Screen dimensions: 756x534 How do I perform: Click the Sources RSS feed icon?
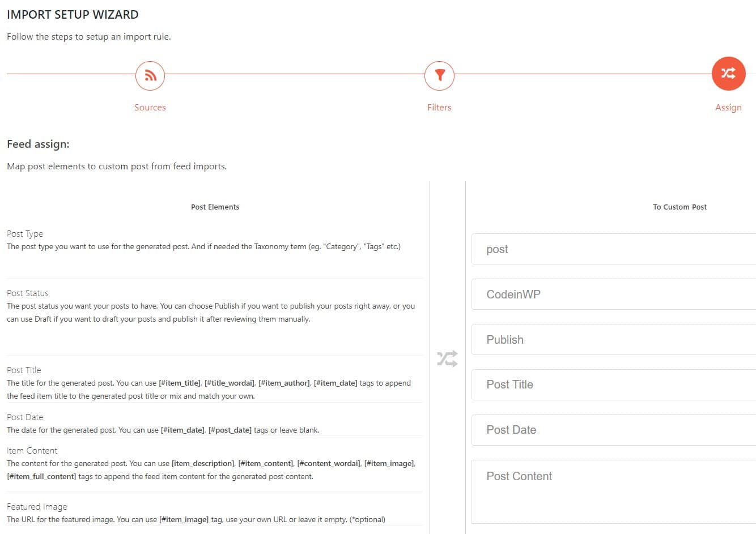[x=150, y=76]
